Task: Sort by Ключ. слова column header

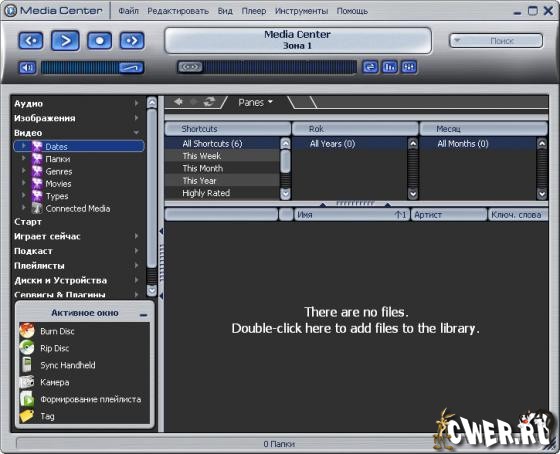Action: point(518,215)
